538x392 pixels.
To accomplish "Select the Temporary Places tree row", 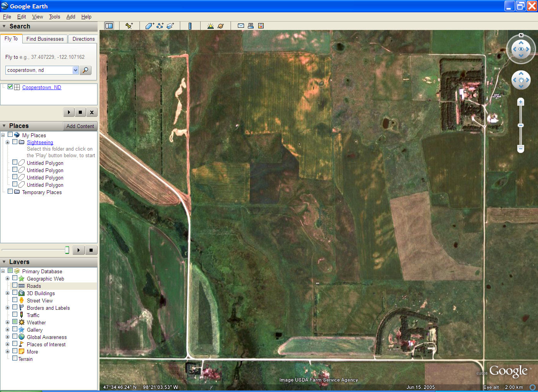I will coord(42,192).
